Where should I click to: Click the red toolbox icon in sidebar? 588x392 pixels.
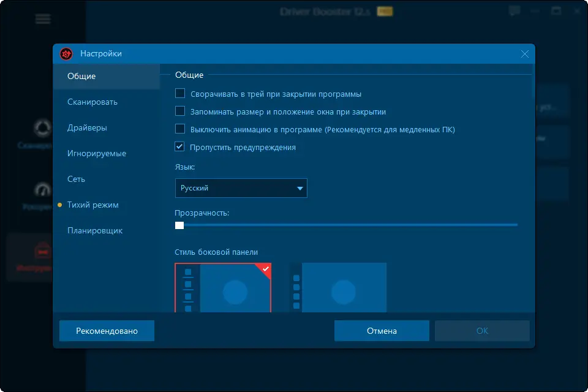click(x=42, y=251)
